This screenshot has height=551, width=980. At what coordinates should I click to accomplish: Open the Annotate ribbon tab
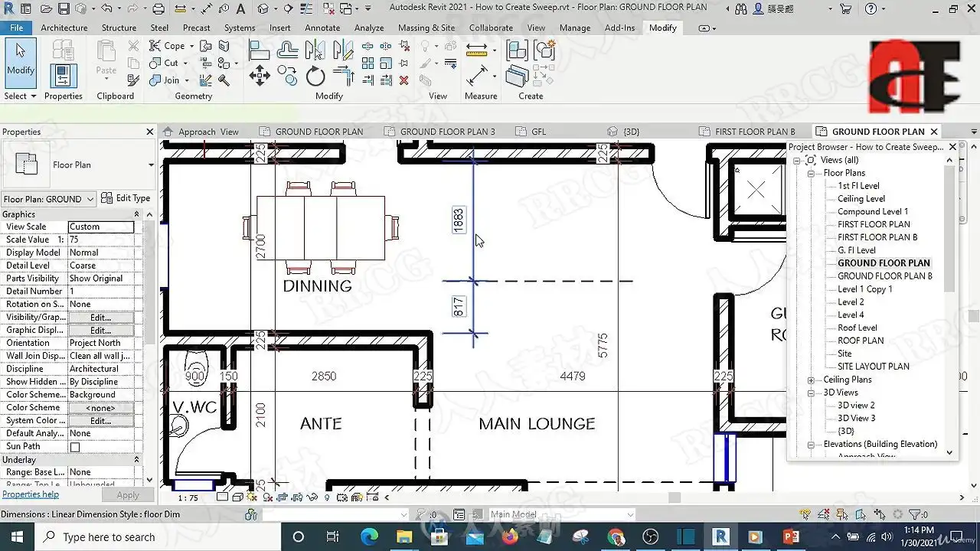tap(322, 28)
